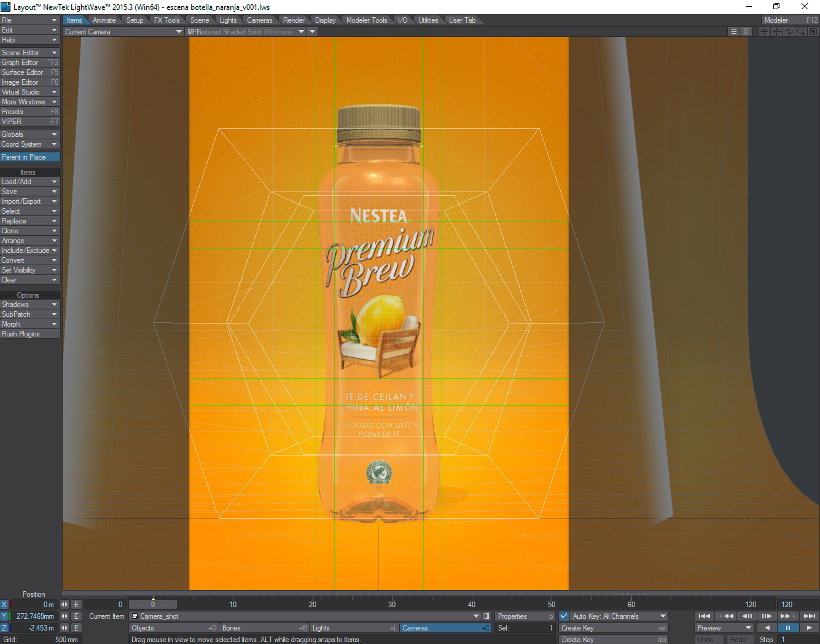
Task: Switch to the Modeler Tools tab
Action: 367,20
